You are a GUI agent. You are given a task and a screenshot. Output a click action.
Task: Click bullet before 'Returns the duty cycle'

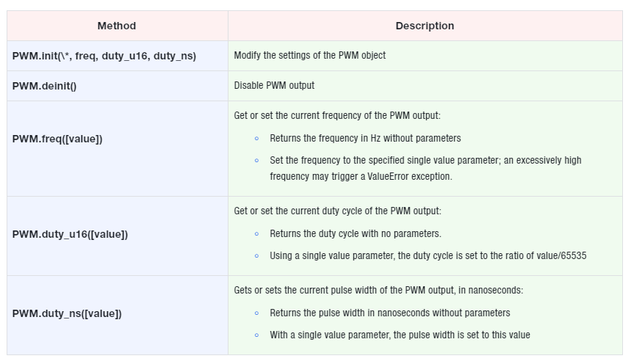pos(256,234)
